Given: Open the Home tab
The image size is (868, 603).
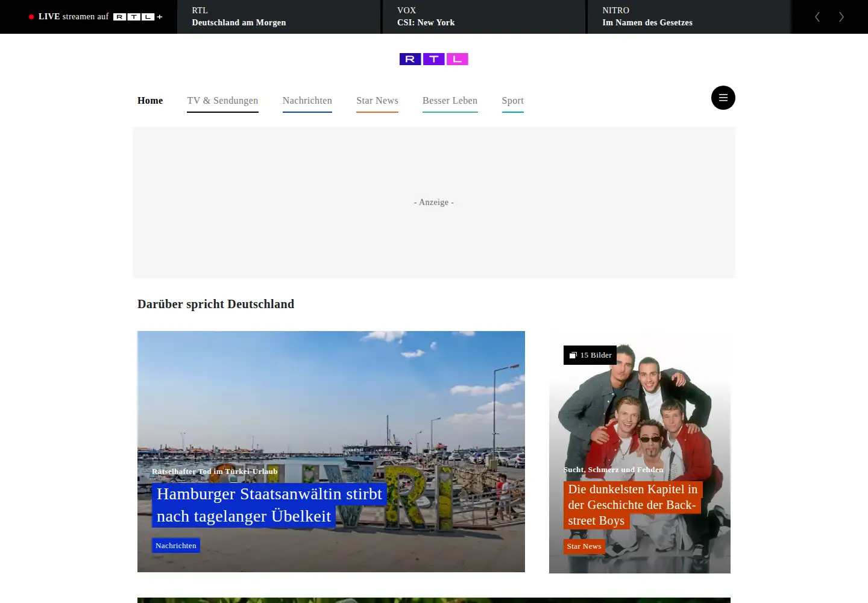Looking at the screenshot, I should (150, 101).
